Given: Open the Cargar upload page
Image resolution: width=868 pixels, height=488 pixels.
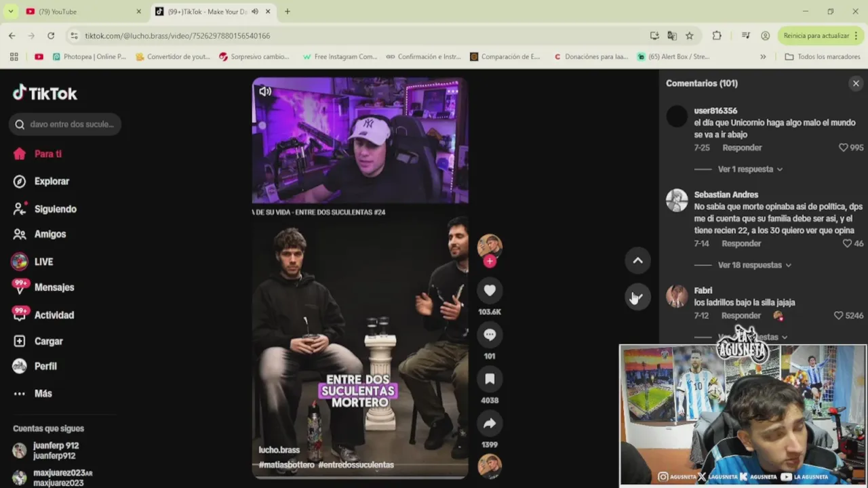Looking at the screenshot, I should [38, 342].
